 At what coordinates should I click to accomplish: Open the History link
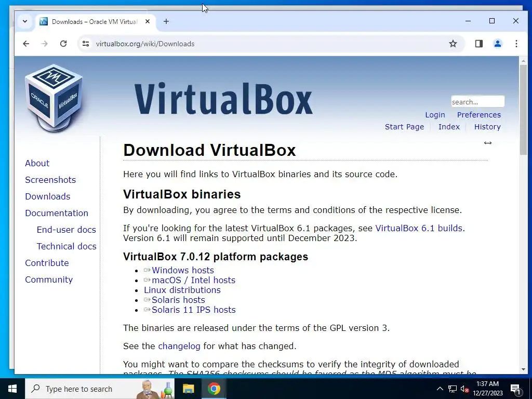click(487, 127)
